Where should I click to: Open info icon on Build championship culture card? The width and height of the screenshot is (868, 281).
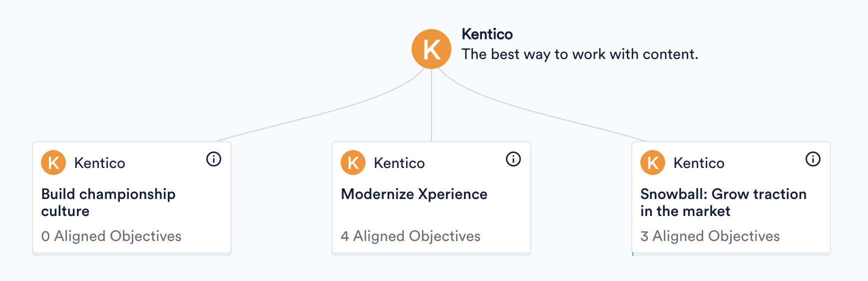[x=214, y=159]
